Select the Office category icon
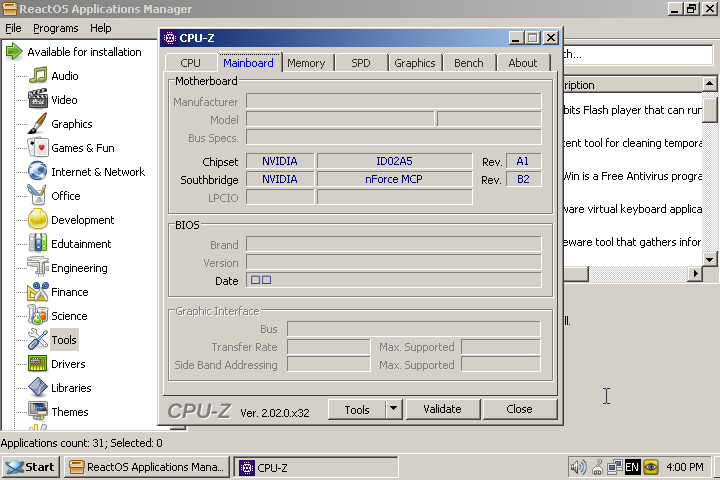The width and height of the screenshot is (720, 480). point(38,195)
